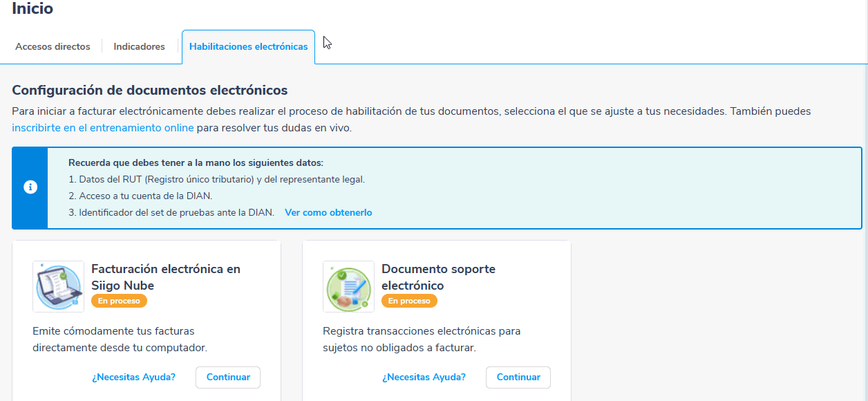Click the En proceso badge under Facturación electrónica
Viewport: 868px width, 401px height.
click(119, 301)
